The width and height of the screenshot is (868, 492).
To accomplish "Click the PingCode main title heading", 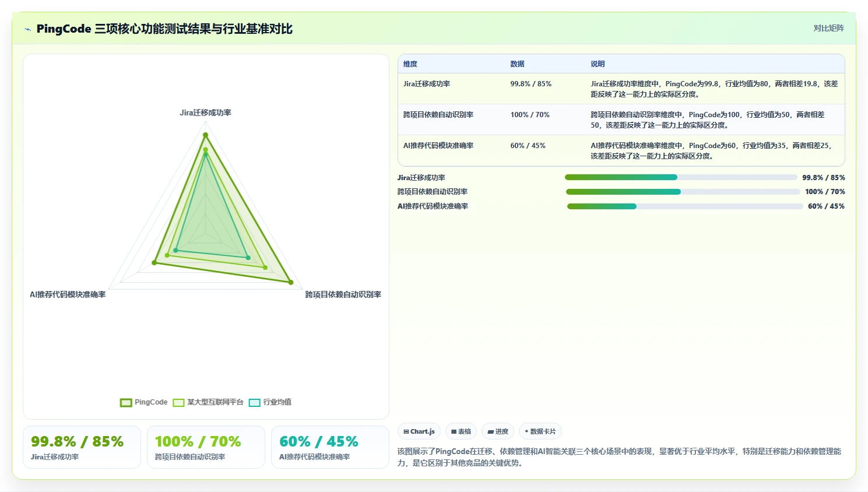I will point(164,29).
